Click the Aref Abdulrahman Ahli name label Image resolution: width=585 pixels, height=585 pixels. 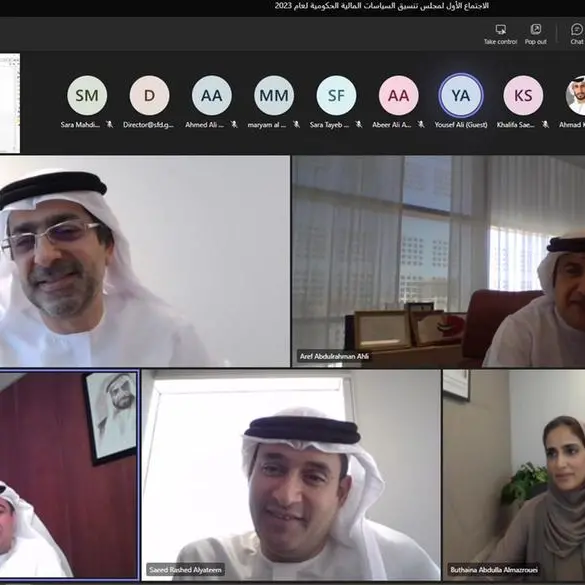tap(334, 356)
